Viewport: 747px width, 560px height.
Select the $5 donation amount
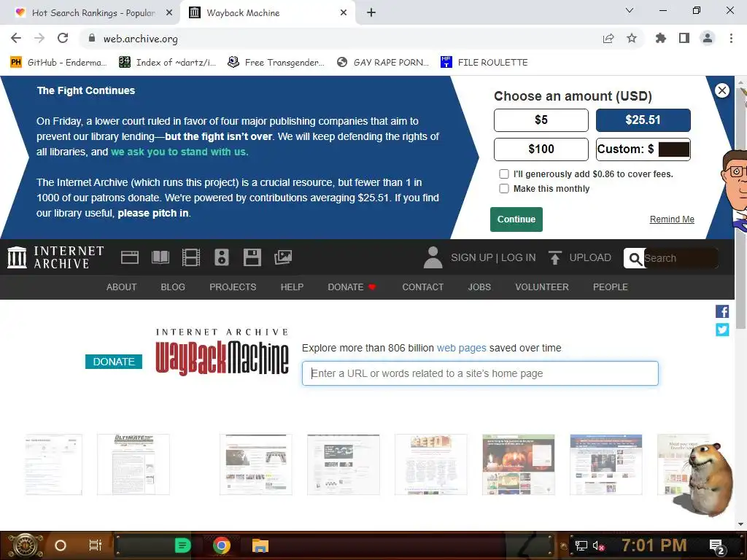pos(541,120)
